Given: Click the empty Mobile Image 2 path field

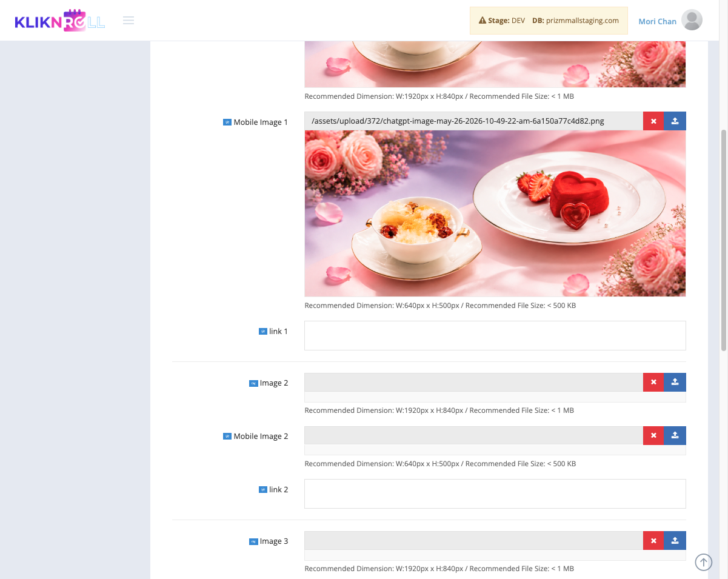Looking at the screenshot, I should (x=473, y=436).
